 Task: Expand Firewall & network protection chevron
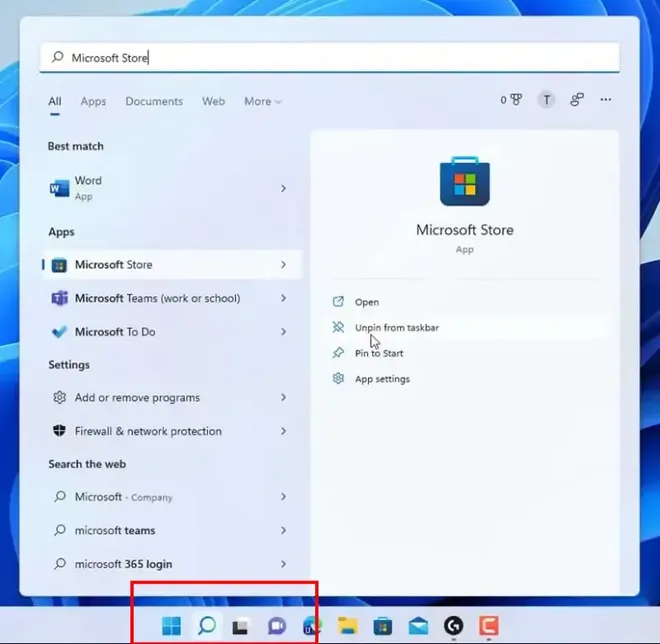click(x=283, y=431)
